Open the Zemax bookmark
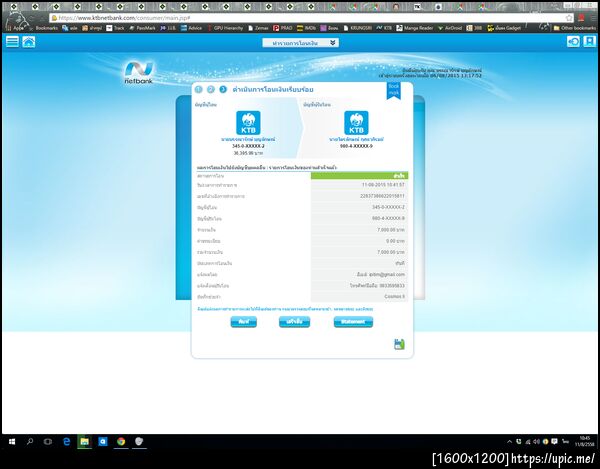This screenshot has height=469, width=600. point(258,28)
